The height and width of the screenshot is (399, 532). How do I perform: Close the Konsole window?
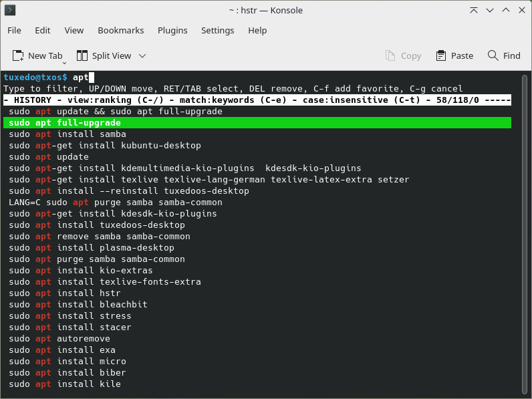point(522,10)
